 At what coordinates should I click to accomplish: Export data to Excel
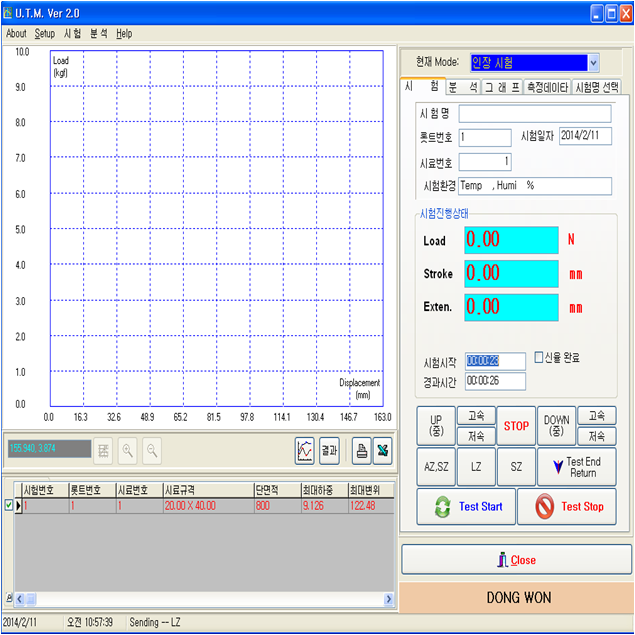coord(382,450)
